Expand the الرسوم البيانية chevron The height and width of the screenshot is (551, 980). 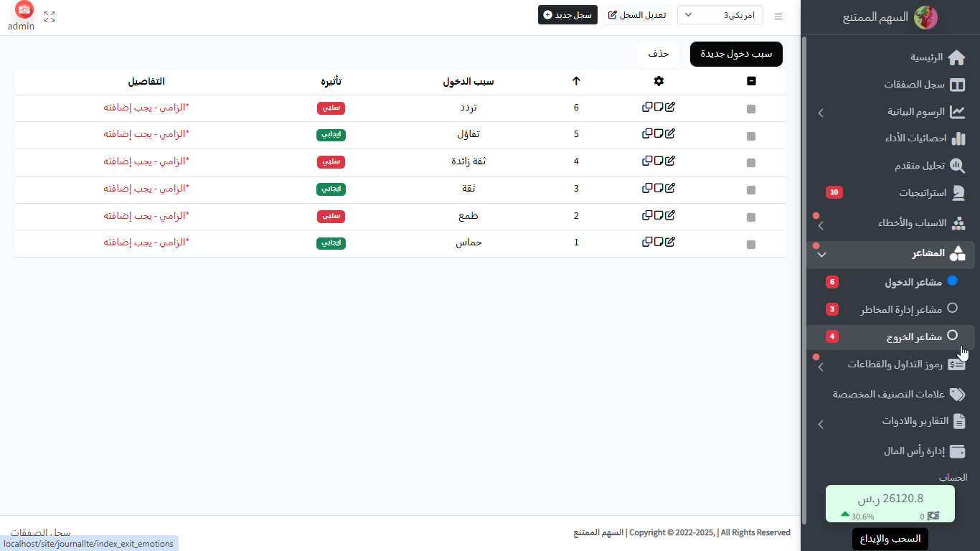(821, 113)
